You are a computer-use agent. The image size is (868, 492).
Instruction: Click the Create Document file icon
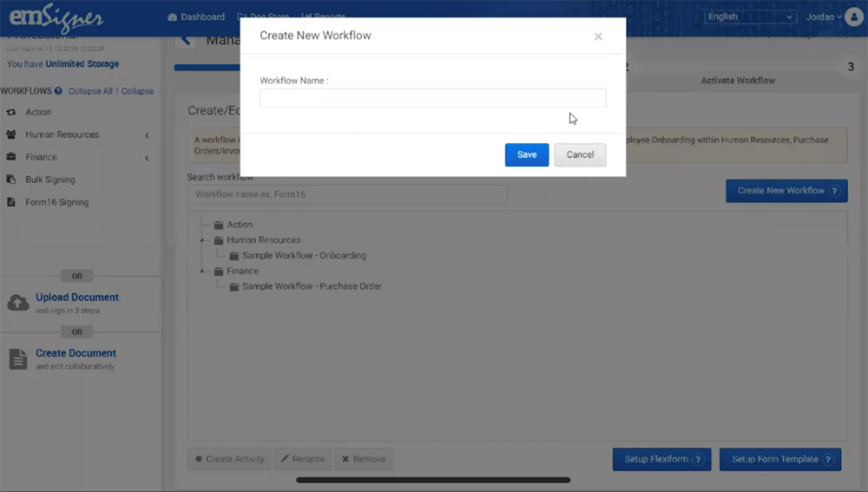click(17, 358)
